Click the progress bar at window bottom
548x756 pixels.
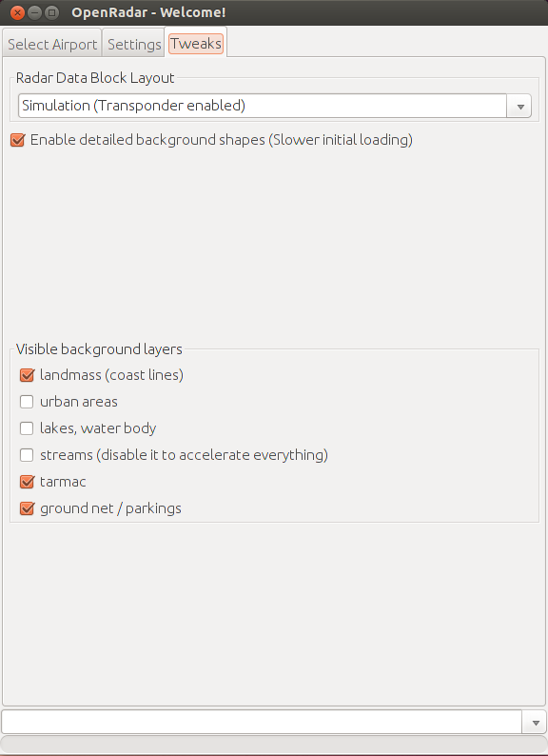(x=274, y=745)
